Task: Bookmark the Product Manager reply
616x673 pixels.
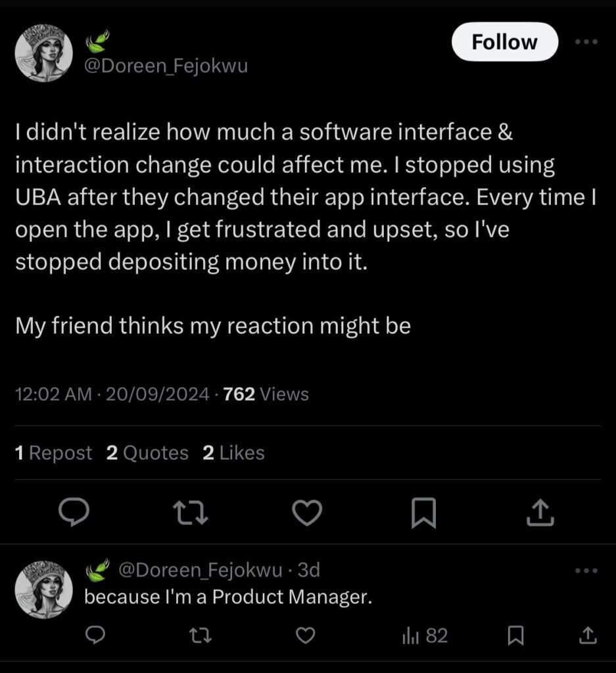Action: pos(517,636)
